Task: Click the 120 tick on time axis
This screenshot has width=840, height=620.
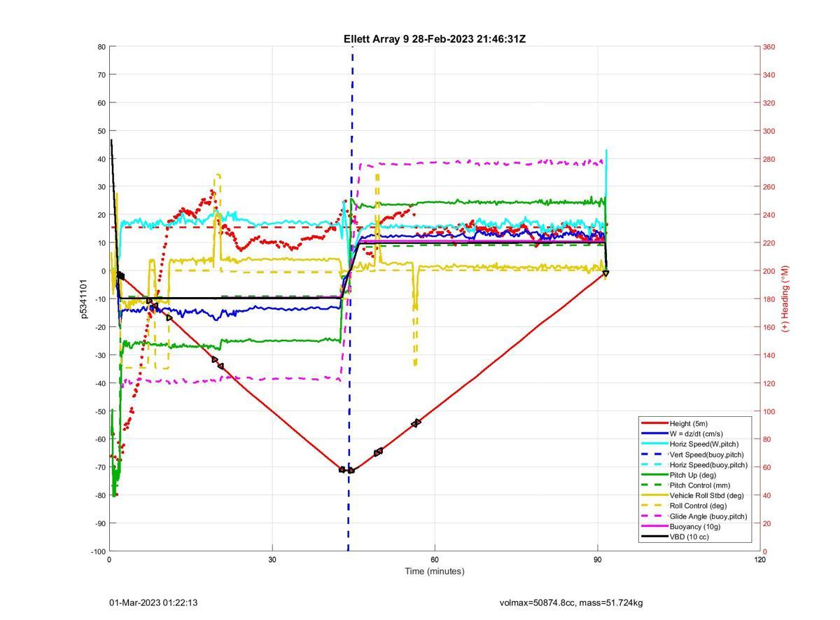Action: point(760,560)
